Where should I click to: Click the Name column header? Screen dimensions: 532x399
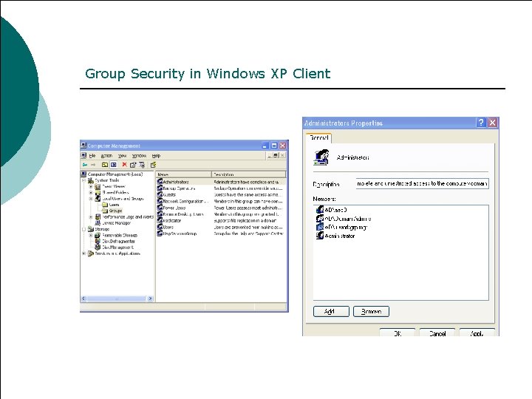pyautogui.click(x=183, y=174)
